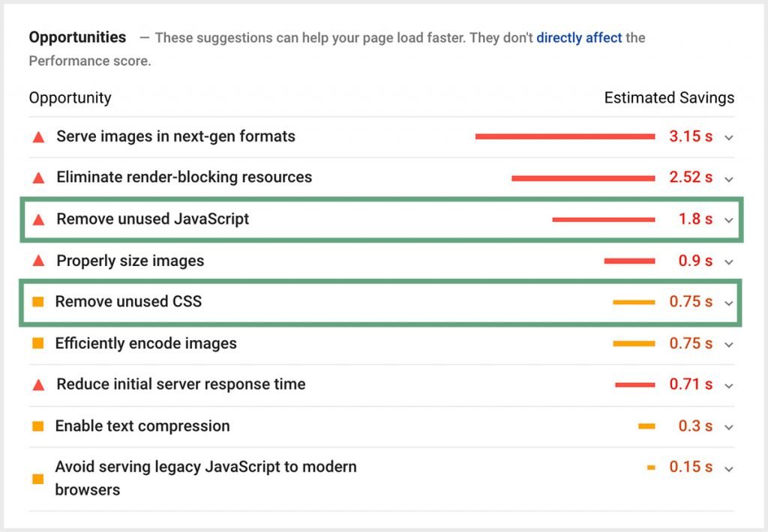Click the savings bar for Serve images in next-gen formats

point(566,136)
